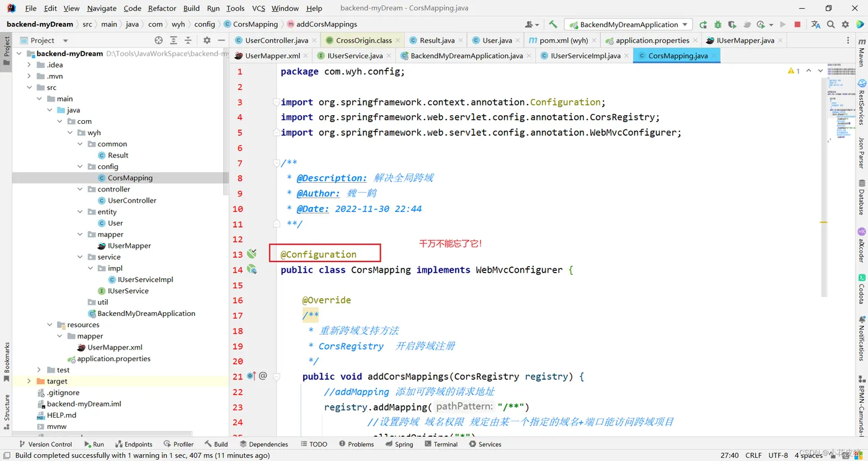Expand the test folder

click(38, 370)
